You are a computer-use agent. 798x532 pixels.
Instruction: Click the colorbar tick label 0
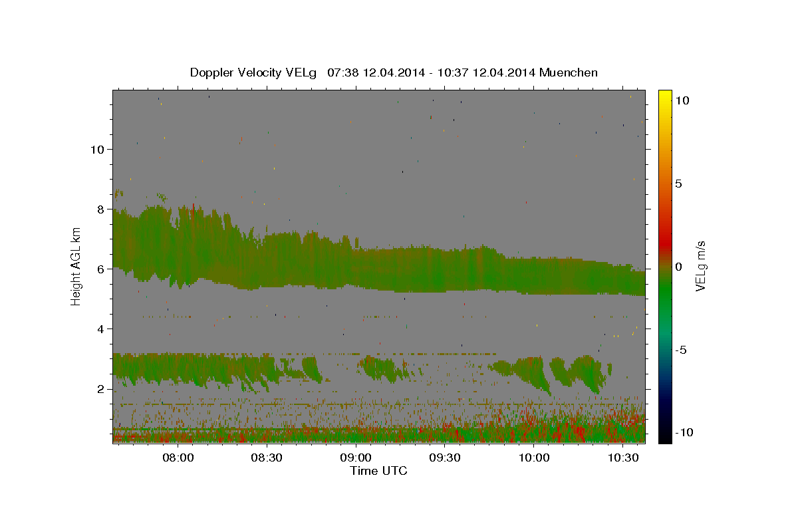tap(678, 267)
